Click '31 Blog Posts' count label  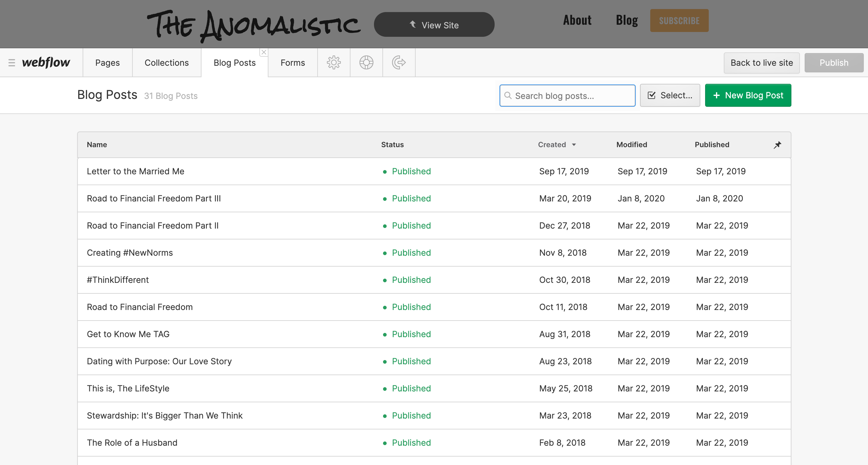(x=171, y=96)
